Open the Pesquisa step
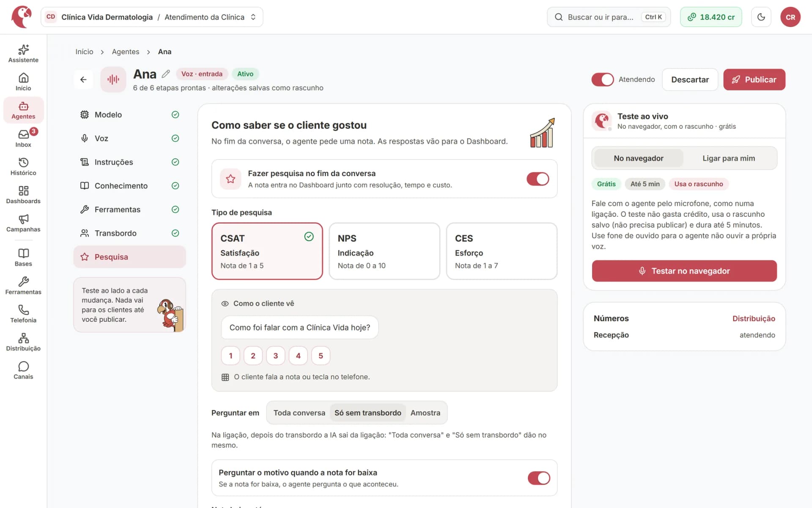Image resolution: width=812 pixels, height=508 pixels. tap(129, 257)
